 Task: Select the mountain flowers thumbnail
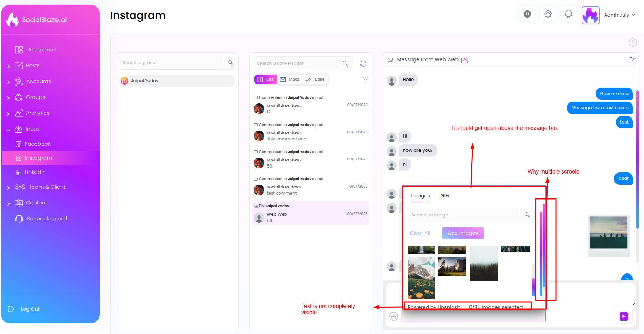click(x=421, y=278)
